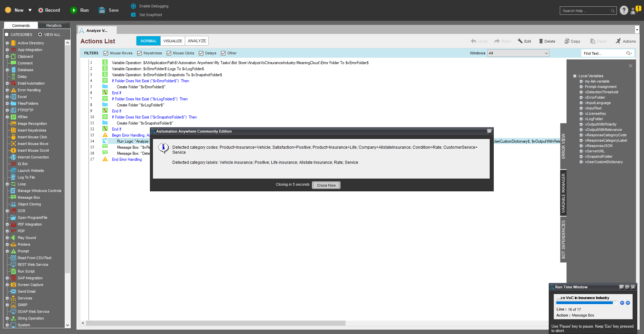
Task: Switch to the MetaBots tab
Action: click(x=54, y=26)
